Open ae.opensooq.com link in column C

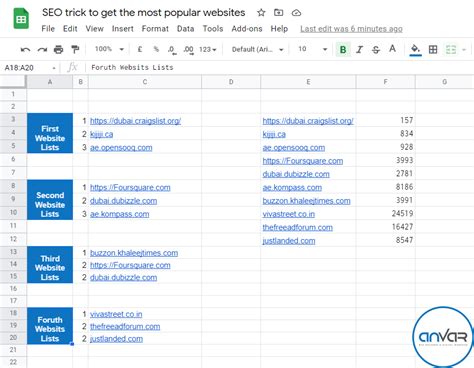click(121, 148)
